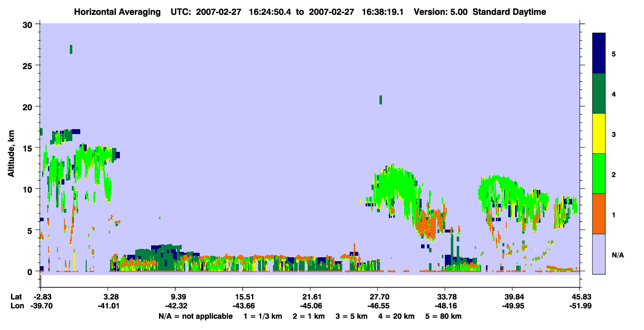Click the bright green level 2 colorbar segment
Image resolution: width=644 pixels, height=330 pixels.
(599, 174)
